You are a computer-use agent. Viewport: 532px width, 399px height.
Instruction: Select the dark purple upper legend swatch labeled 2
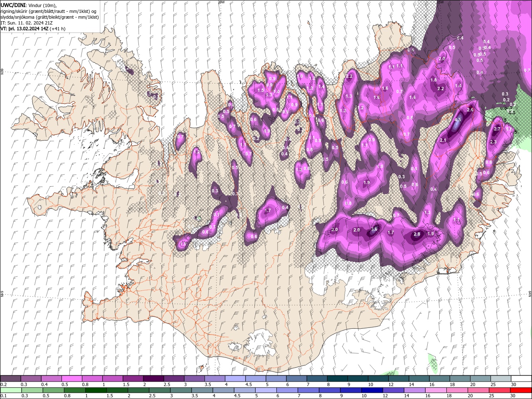[x=153, y=379]
